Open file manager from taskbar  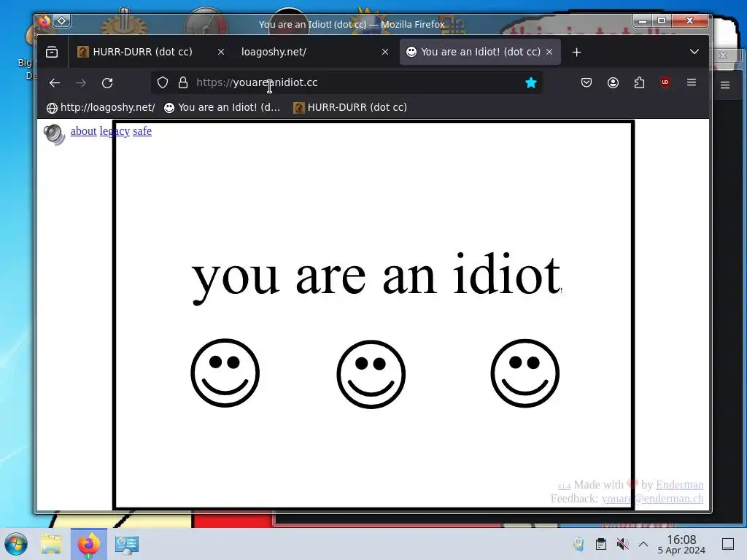[x=51, y=544]
